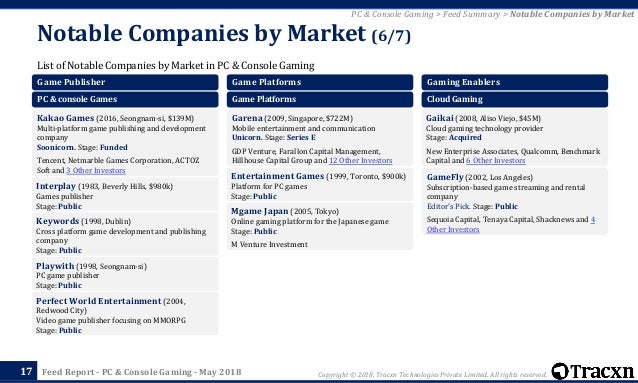
Task: Click the 'Platform for PC games' description
Action: (269, 186)
